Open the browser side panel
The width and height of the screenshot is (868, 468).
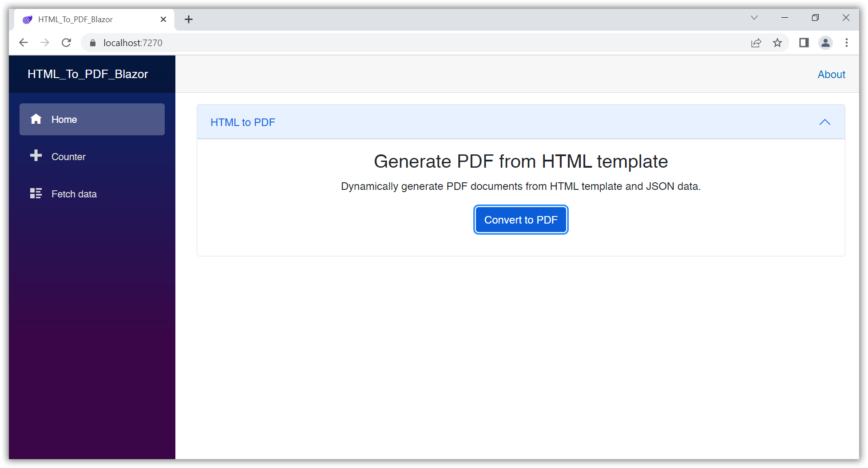(804, 43)
